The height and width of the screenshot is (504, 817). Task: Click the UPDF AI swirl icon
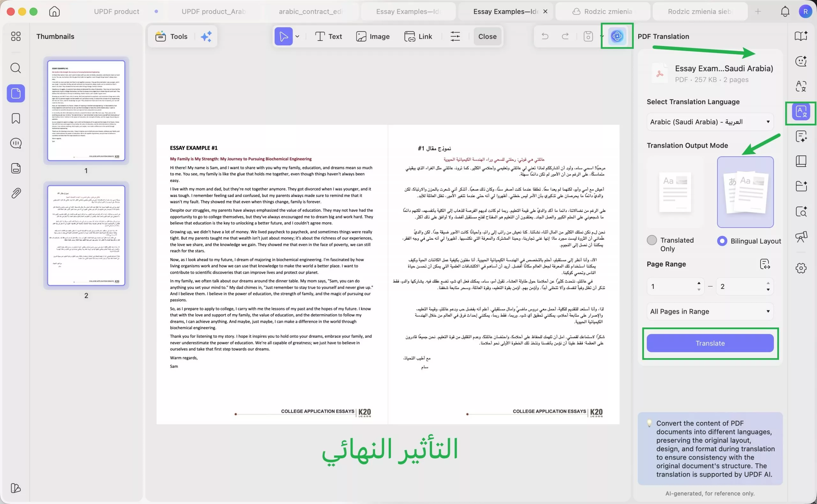point(617,36)
